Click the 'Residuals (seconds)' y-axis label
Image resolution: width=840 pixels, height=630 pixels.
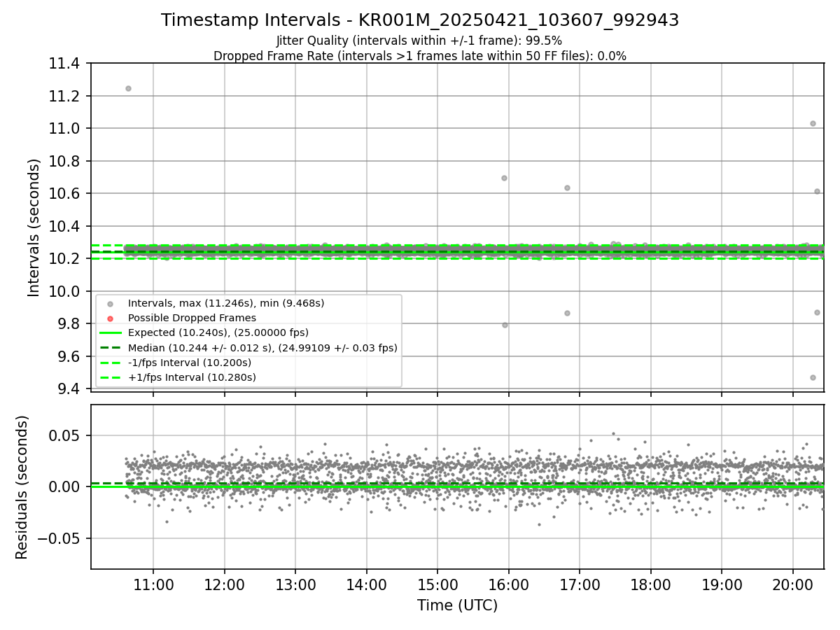click(x=22, y=487)
